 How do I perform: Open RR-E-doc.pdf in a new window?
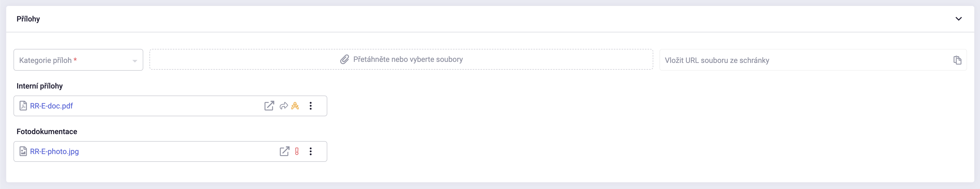(x=269, y=106)
